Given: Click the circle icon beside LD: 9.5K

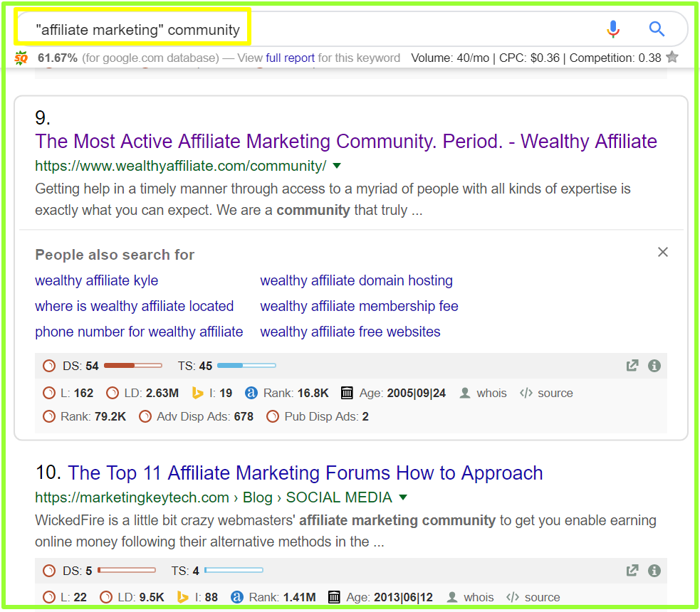Looking at the screenshot, I should [106, 597].
